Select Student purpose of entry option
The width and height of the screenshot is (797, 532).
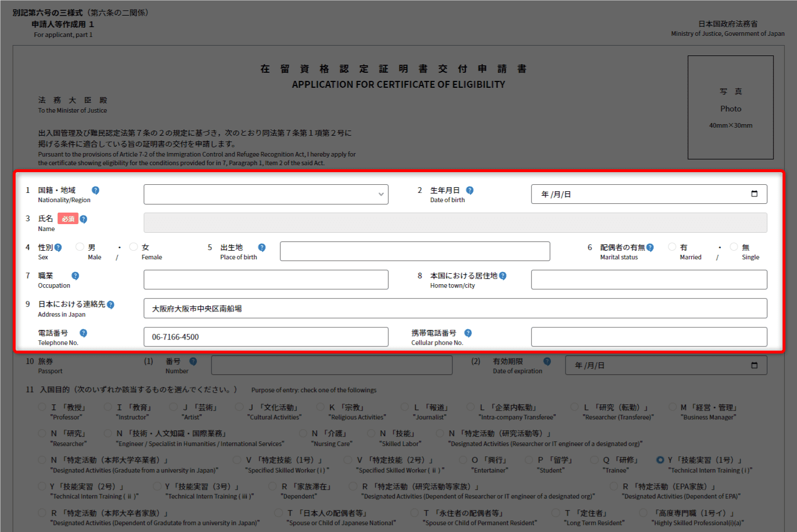click(x=529, y=460)
